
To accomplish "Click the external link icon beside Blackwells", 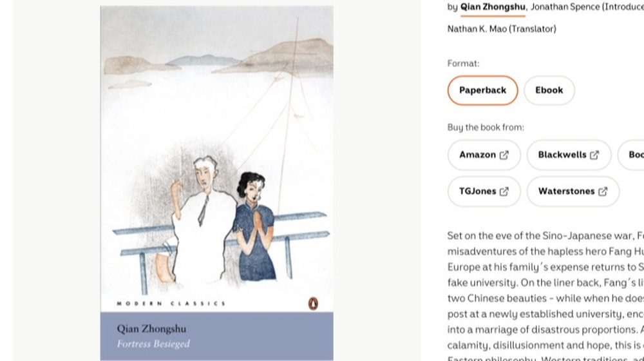I will [594, 155].
